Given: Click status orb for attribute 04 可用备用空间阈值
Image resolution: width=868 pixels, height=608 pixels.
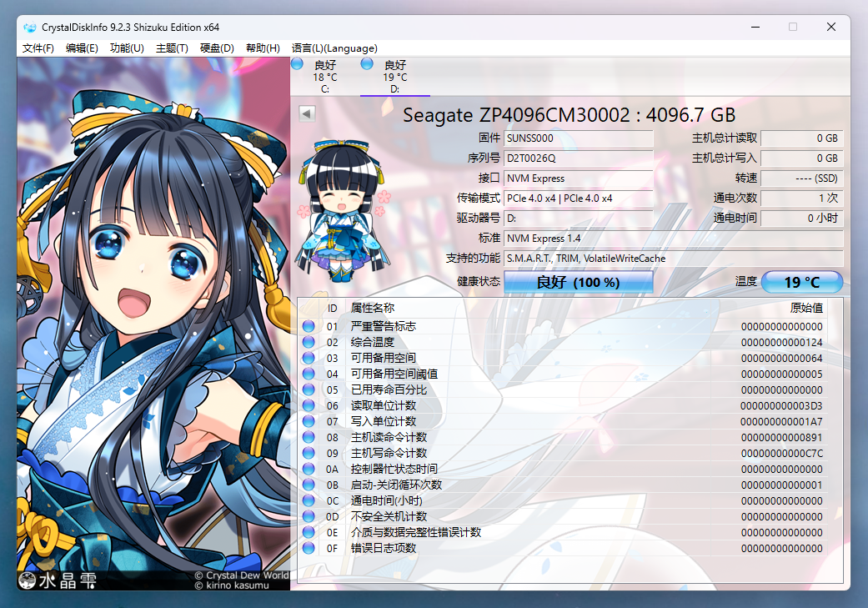Looking at the screenshot, I should (x=309, y=374).
